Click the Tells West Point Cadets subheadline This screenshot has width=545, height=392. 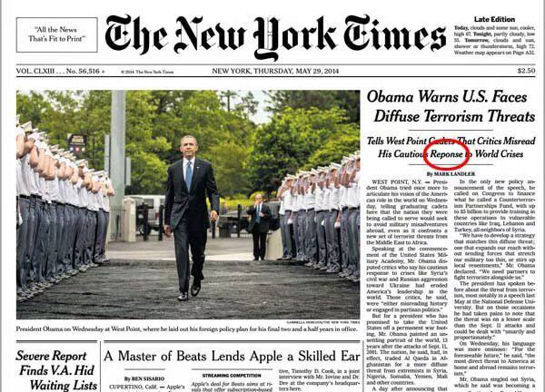(x=451, y=147)
